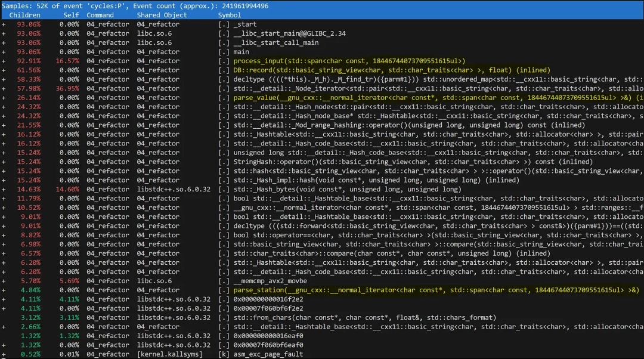Expand the __libc_start_call_main row plus sign
This screenshot has height=359, width=644.
tap(4, 43)
